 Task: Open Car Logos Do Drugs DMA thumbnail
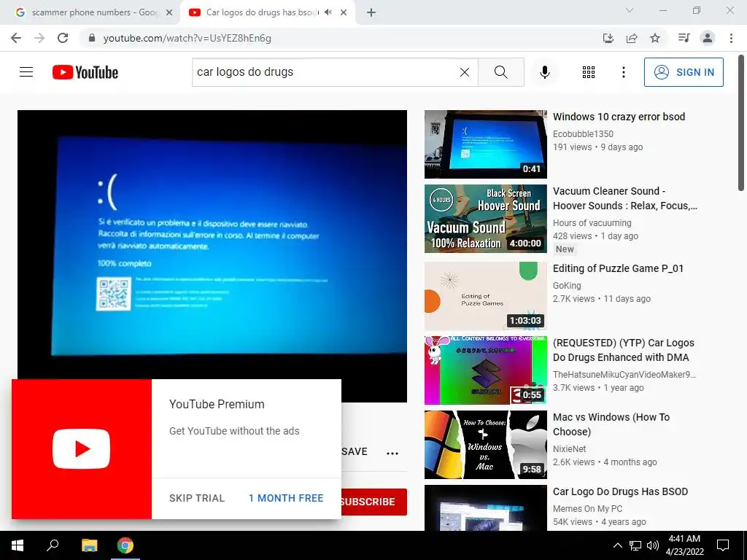pyautogui.click(x=485, y=370)
